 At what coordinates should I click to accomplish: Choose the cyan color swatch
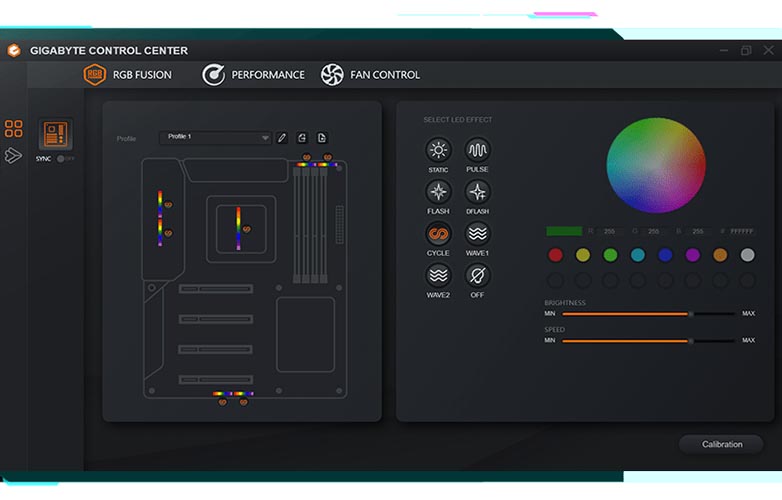[x=638, y=255]
